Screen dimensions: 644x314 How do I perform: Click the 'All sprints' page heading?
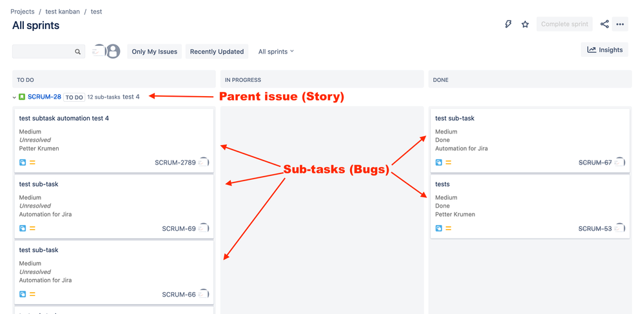click(x=35, y=26)
